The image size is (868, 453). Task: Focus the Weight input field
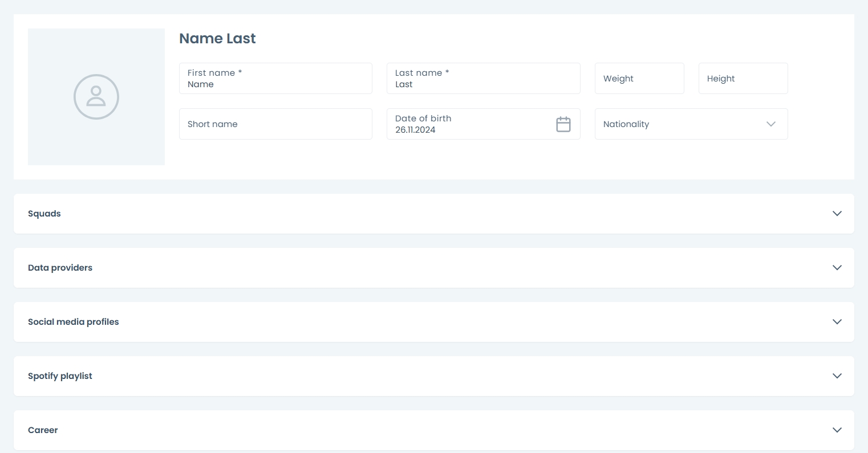[639, 79]
